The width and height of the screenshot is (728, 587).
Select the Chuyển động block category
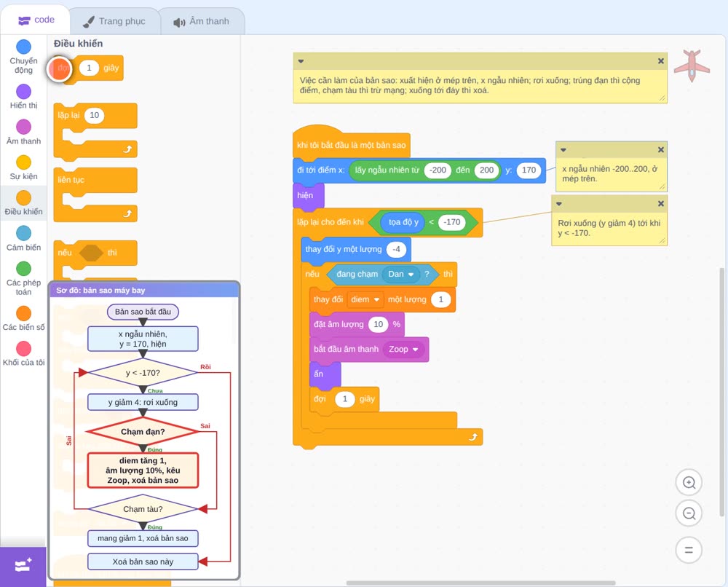24,57
